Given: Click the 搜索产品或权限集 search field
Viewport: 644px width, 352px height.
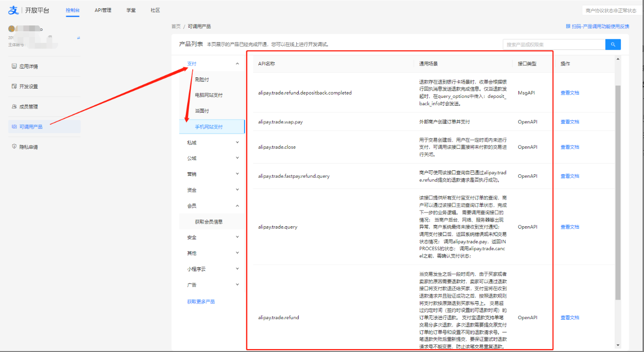Looking at the screenshot, I should (x=554, y=45).
